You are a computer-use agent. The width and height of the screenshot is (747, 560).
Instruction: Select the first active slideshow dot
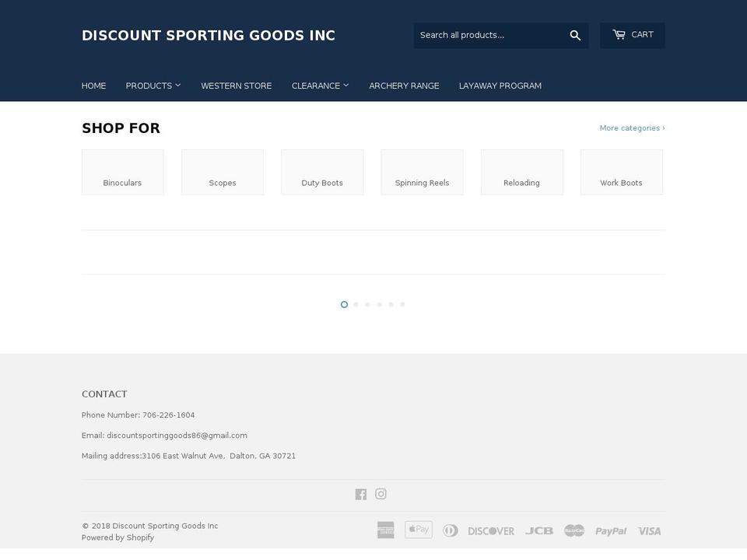pos(344,304)
